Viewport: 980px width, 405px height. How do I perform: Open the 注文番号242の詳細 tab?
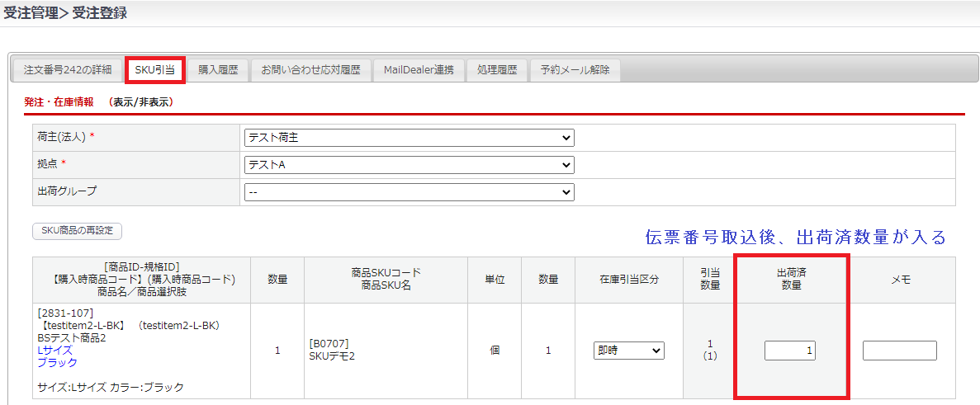coord(67,70)
